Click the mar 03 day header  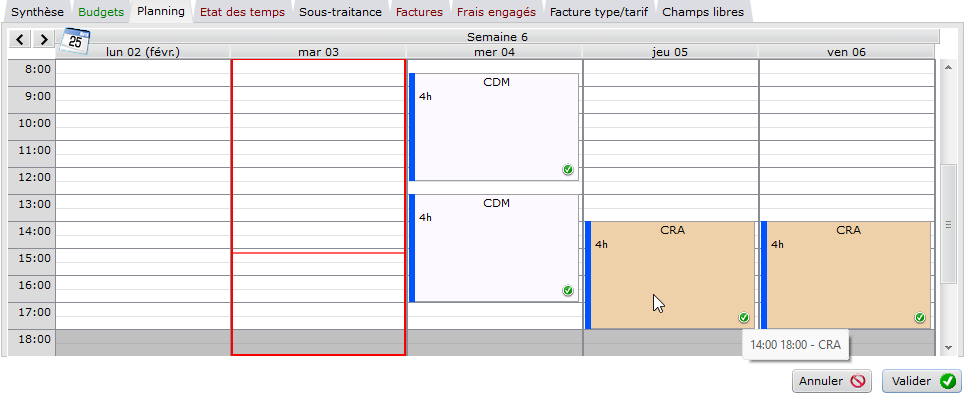pyautogui.click(x=318, y=53)
